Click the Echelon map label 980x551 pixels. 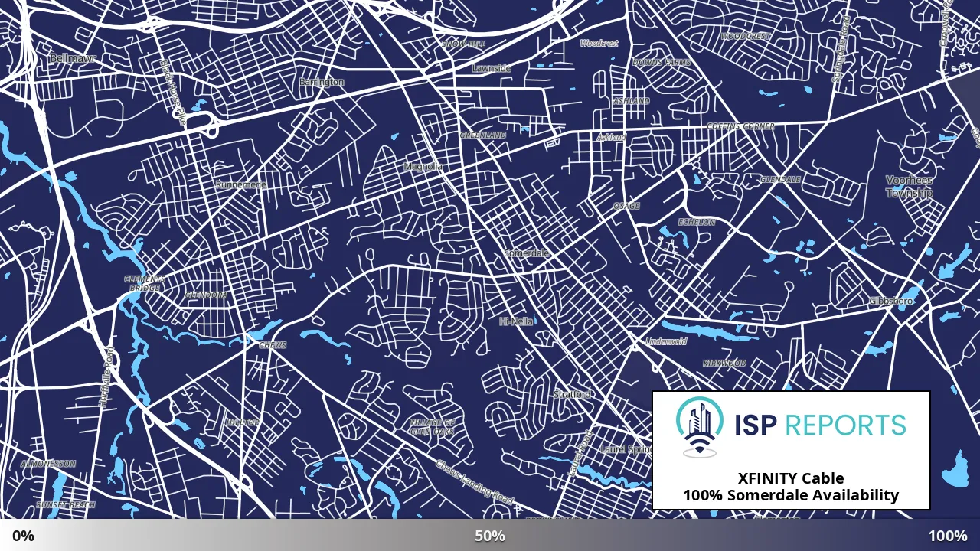[697, 222]
